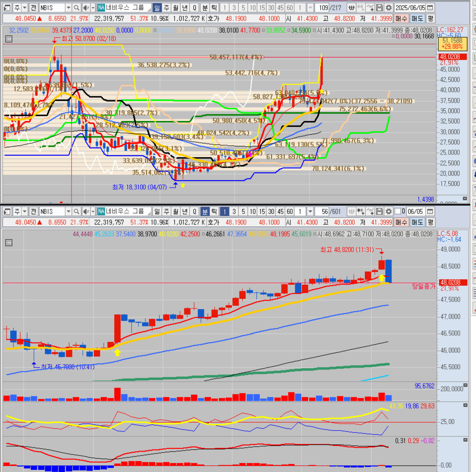Enable 틱 tick mode in lower chart

pos(214,211)
